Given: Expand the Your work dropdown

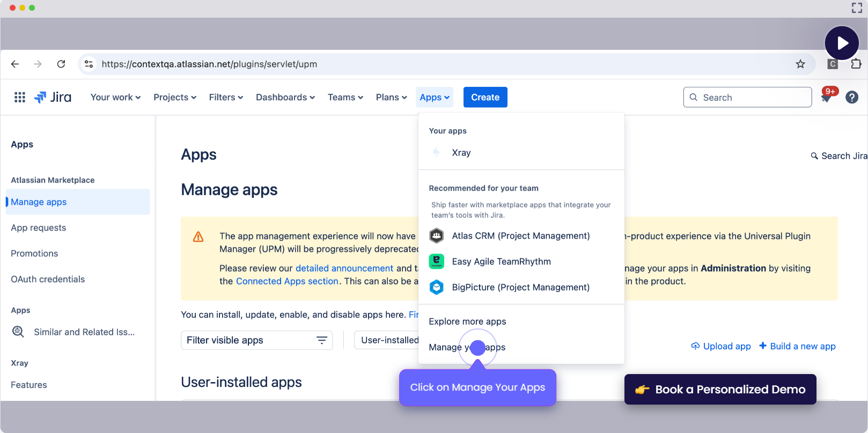Looking at the screenshot, I should click(x=115, y=97).
